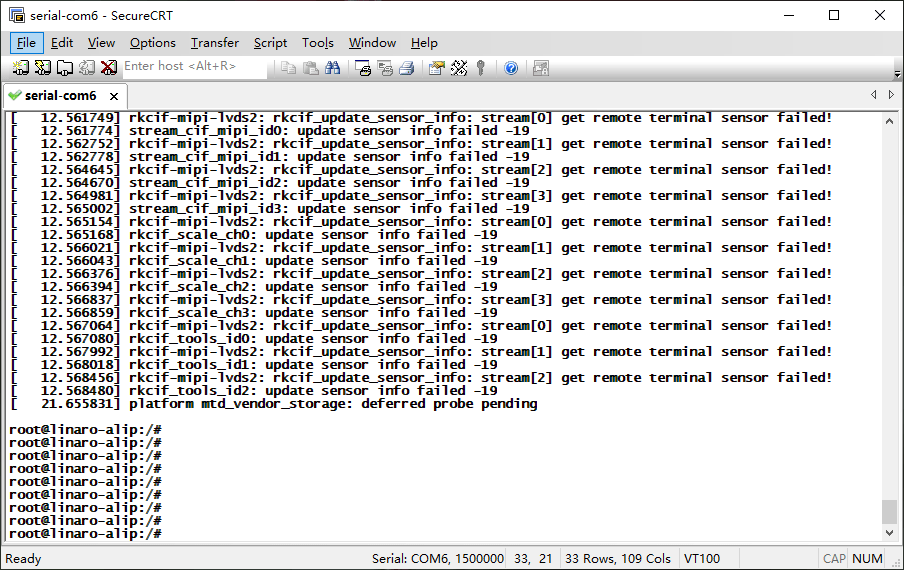Screen dimensions: 904x570
Task: Click the lock session toolbar icon
Action: pos(541,68)
